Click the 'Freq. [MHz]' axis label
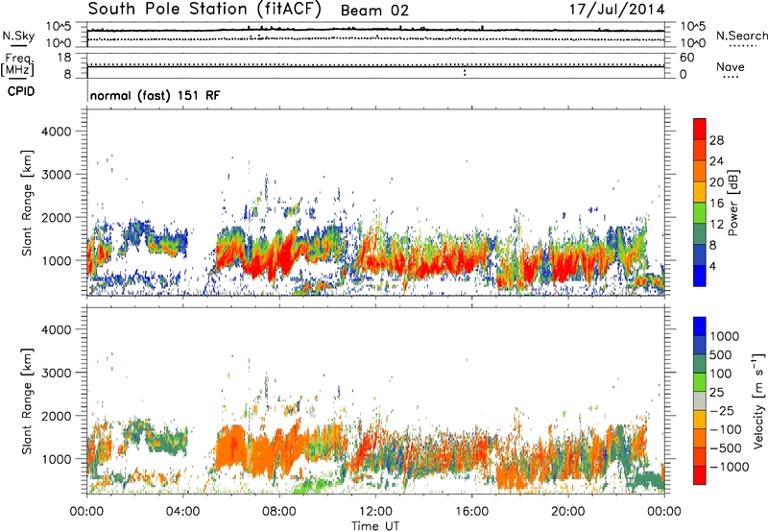The image size is (768, 532). 17,65
